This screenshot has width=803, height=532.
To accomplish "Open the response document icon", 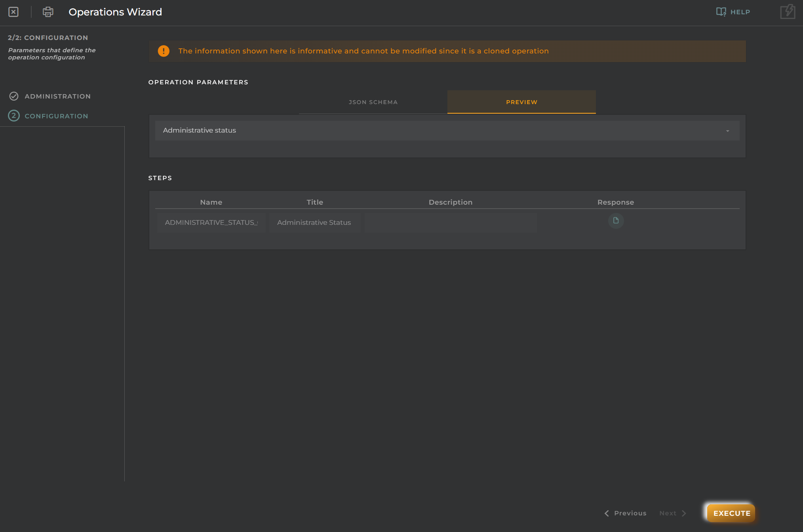I will [x=616, y=220].
